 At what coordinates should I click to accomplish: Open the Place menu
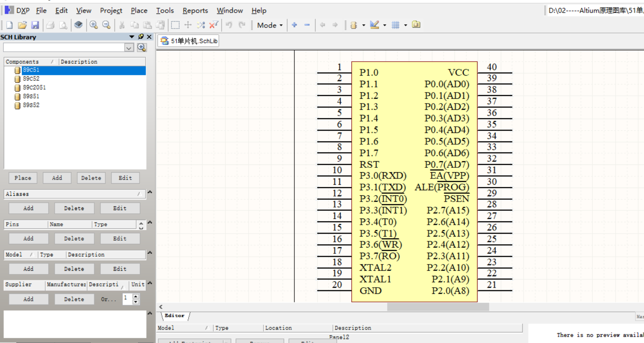coord(139,10)
